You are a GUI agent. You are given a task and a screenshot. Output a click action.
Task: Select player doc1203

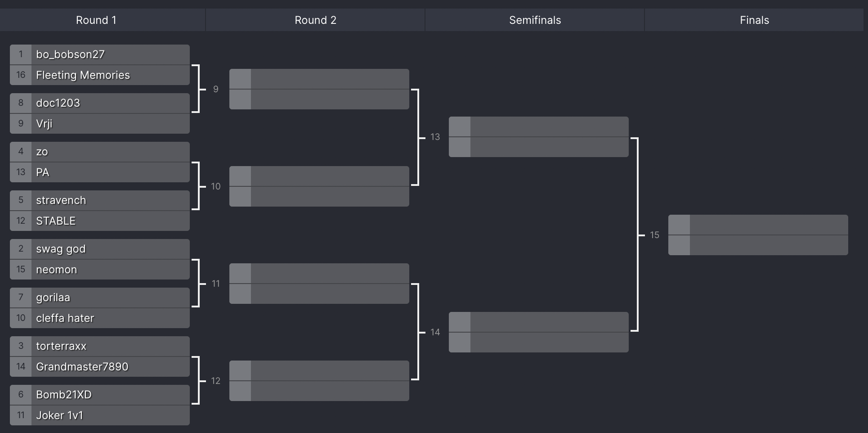(x=100, y=103)
